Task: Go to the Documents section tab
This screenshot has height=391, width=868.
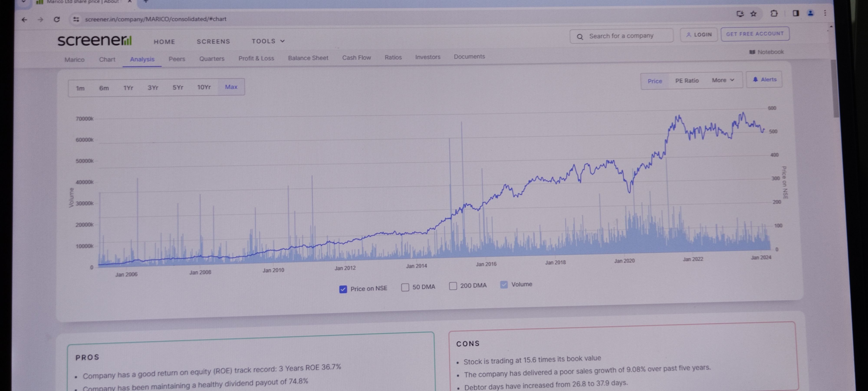Action: coord(469,57)
